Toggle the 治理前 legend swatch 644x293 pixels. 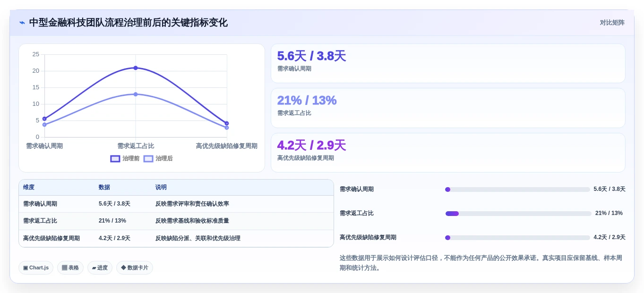115,159
